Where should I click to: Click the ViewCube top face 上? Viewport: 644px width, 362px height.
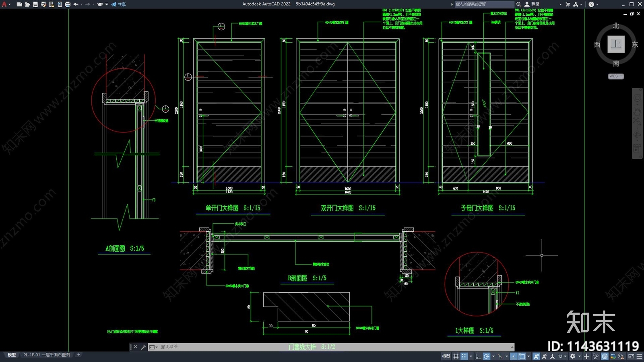[616, 44]
